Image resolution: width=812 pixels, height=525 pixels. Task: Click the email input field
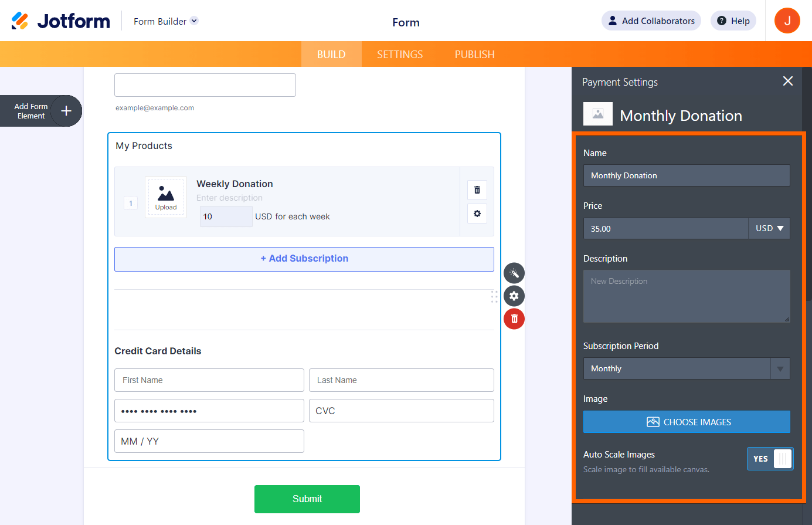(x=205, y=85)
